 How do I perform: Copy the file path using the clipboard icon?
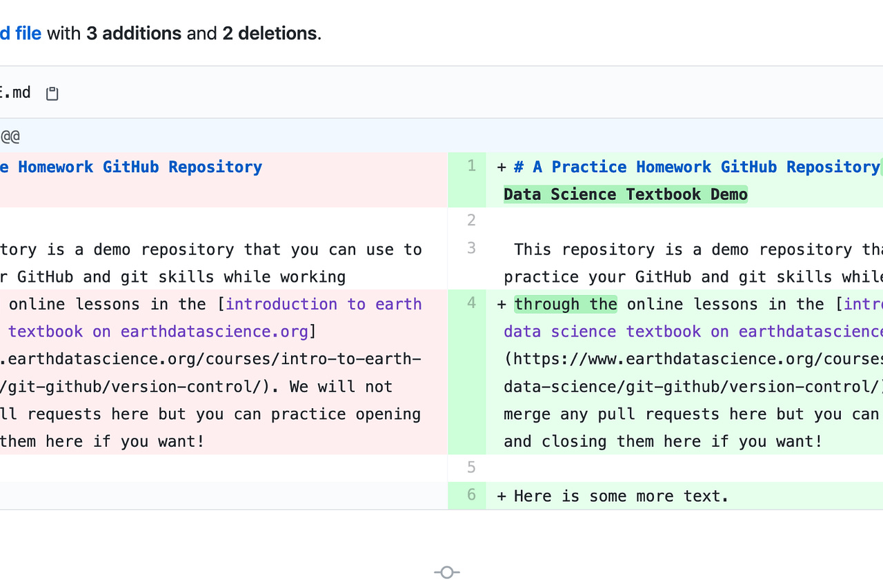click(x=52, y=92)
